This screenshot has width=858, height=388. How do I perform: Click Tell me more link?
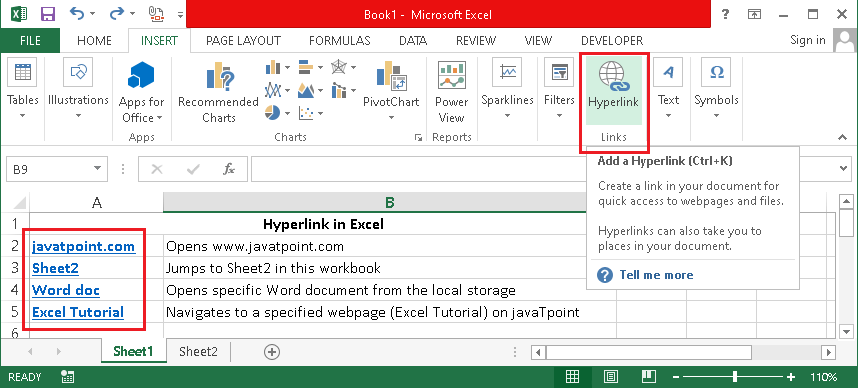(656, 275)
